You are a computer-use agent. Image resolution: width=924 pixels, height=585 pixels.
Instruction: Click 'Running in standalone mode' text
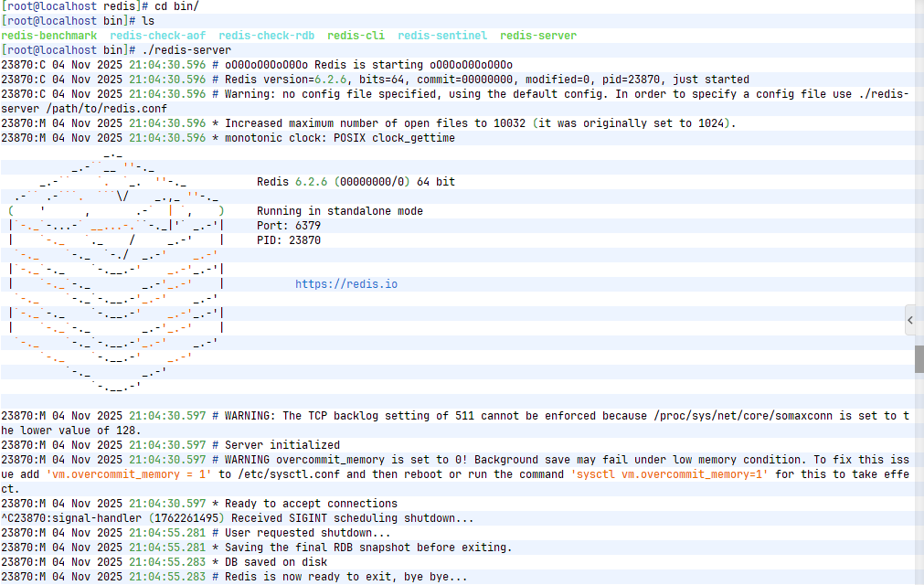point(340,211)
